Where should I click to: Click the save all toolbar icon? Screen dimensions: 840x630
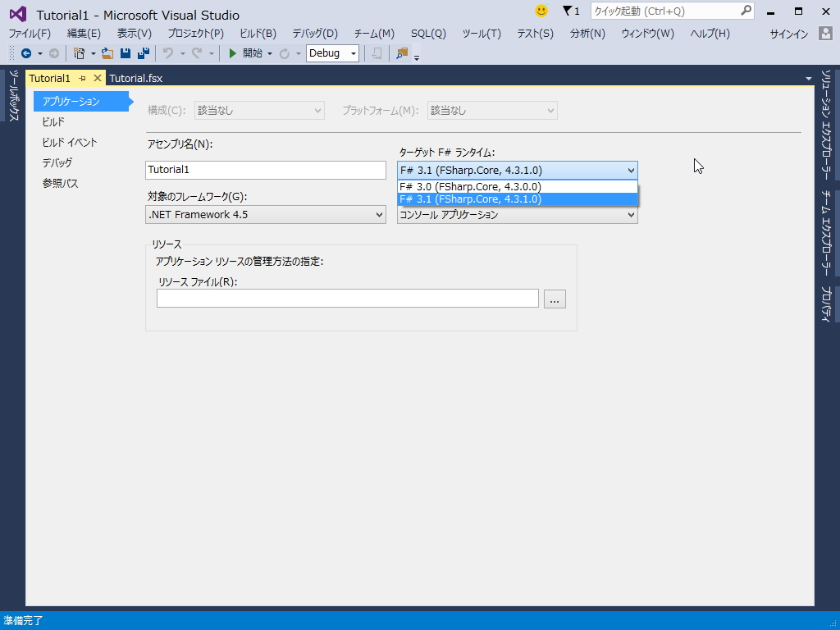pos(144,53)
